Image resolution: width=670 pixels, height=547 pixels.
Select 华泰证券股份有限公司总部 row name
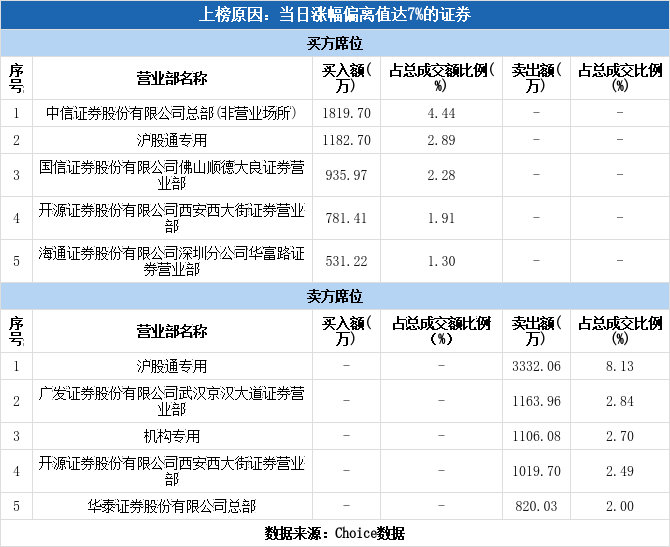[171, 506]
